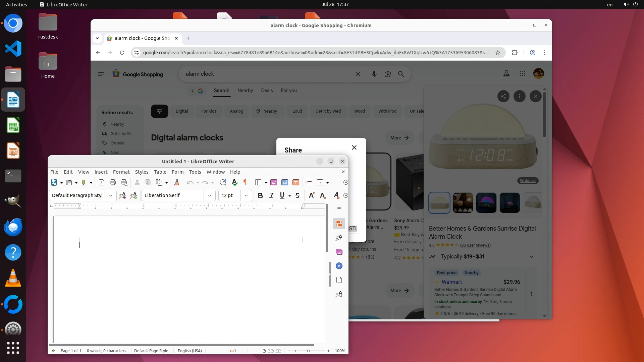Toggle formatting marks pilcrow
This screenshot has width=644, height=362.
(x=245, y=182)
